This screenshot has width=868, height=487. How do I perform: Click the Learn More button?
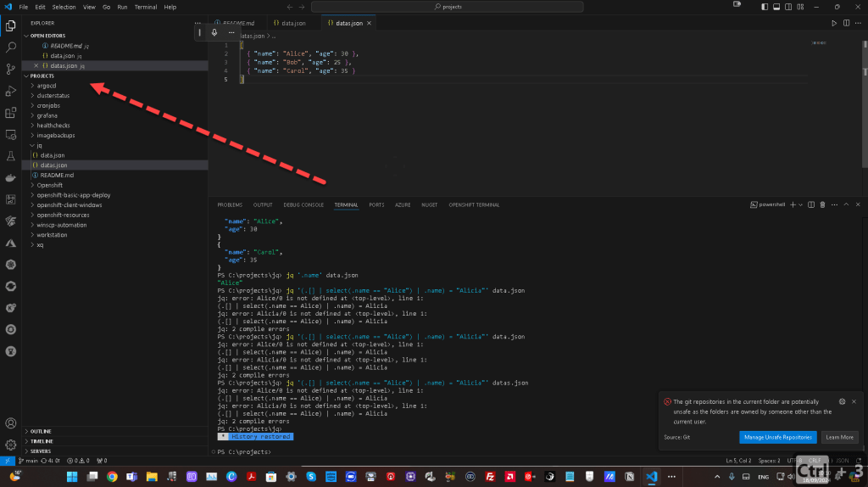tap(839, 437)
